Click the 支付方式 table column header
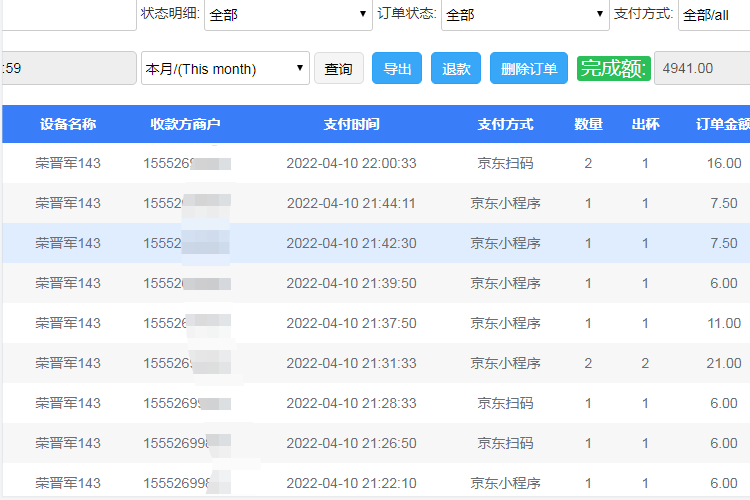This screenshot has height=500, width=750. click(x=505, y=124)
